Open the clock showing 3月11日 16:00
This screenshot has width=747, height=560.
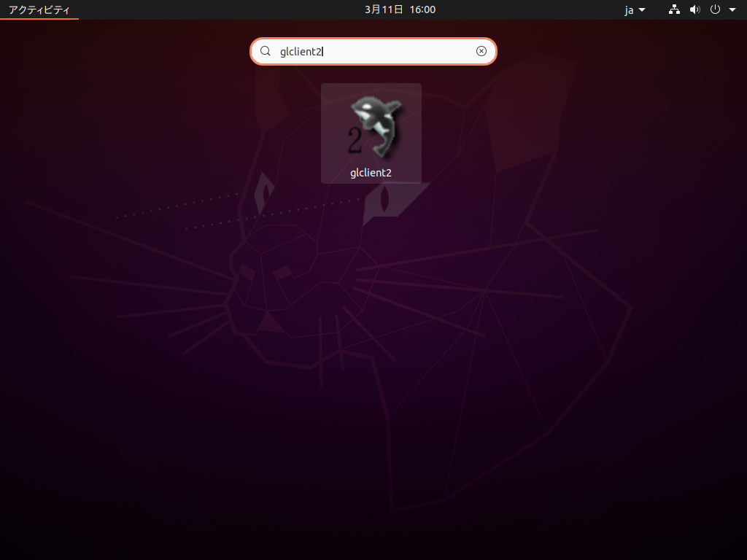click(x=400, y=9)
